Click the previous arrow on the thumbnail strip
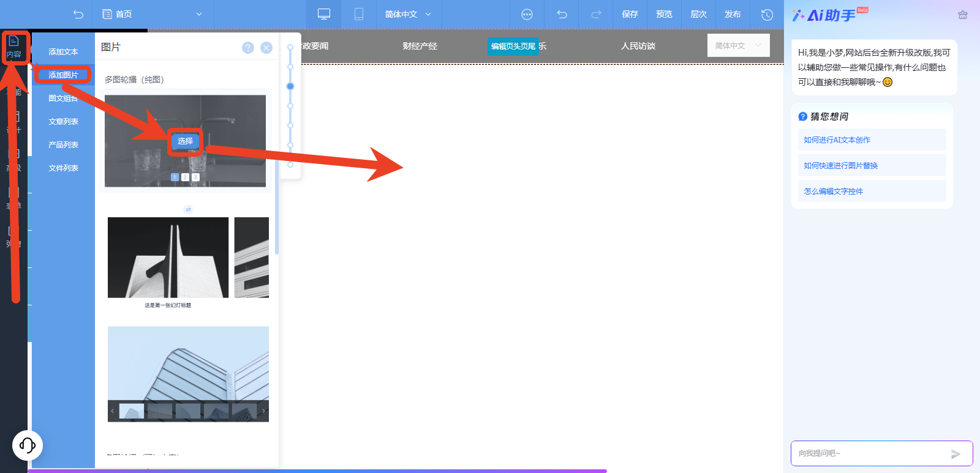980x473 pixels. 112,411
